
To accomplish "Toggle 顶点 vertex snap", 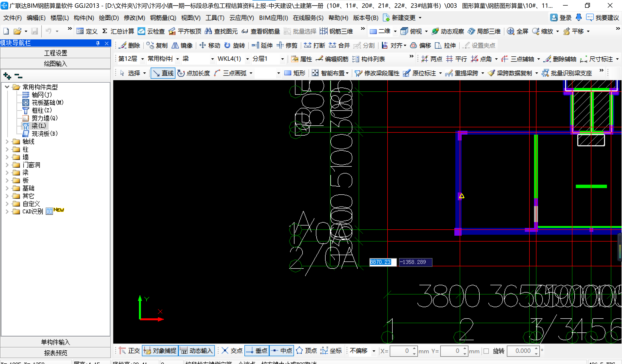I will pos(306,351).
